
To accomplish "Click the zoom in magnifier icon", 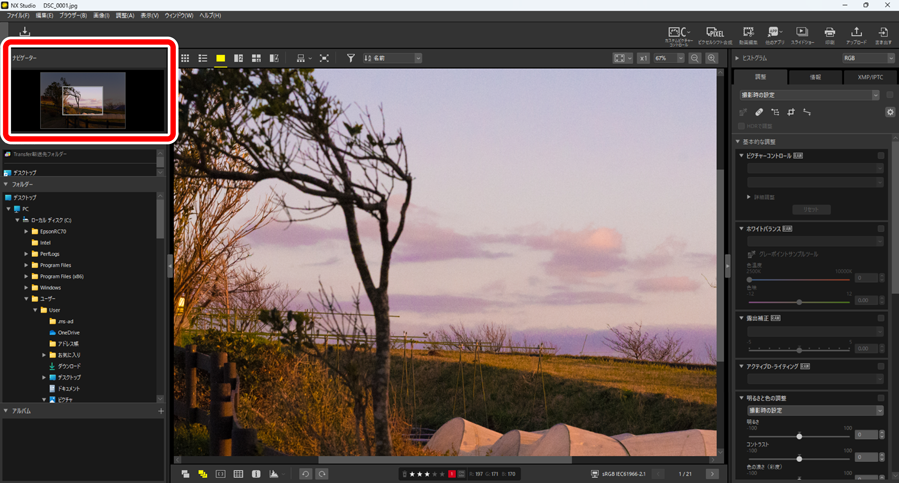I will [712, 59].
